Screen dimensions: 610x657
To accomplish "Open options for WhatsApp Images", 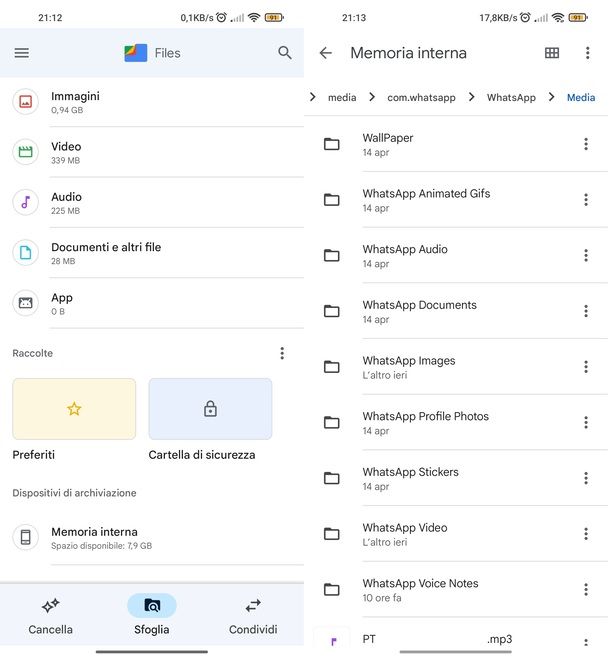I will (x=586, y=367).
